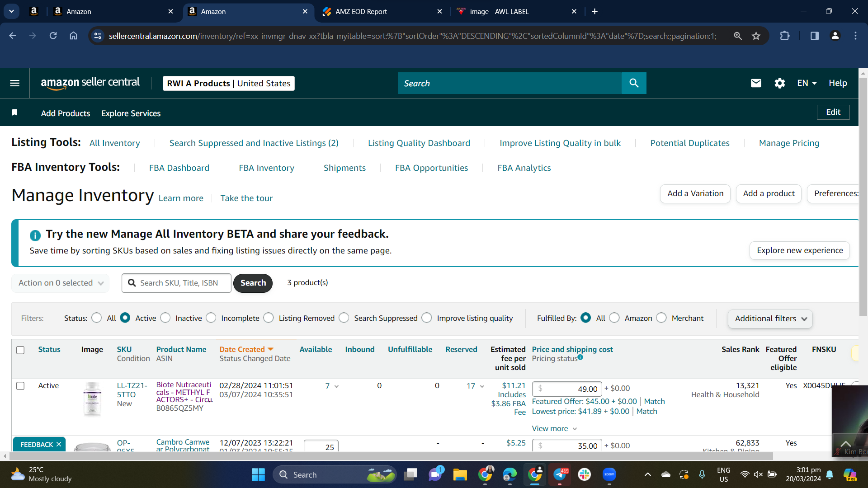Open Telegram from the taskbar
Screen dimensions: 868x488
[560, 474]
